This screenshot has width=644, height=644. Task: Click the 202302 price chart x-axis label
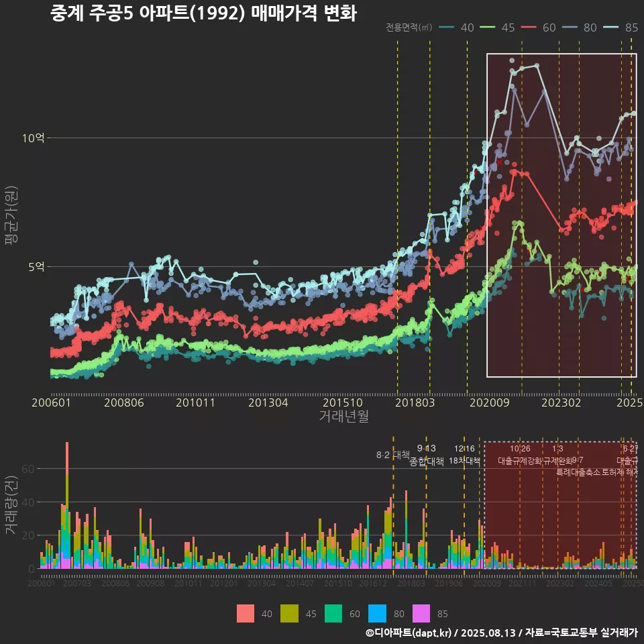561,402
